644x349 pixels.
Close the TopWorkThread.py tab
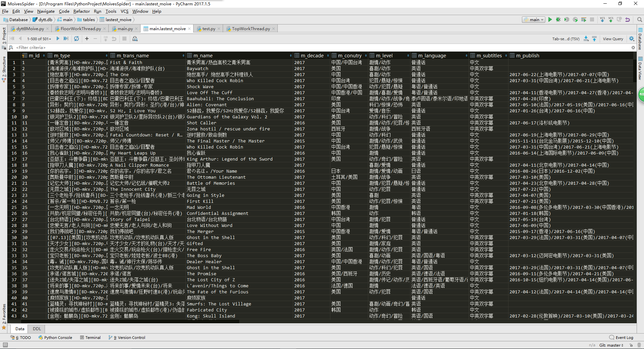(274, 29)
